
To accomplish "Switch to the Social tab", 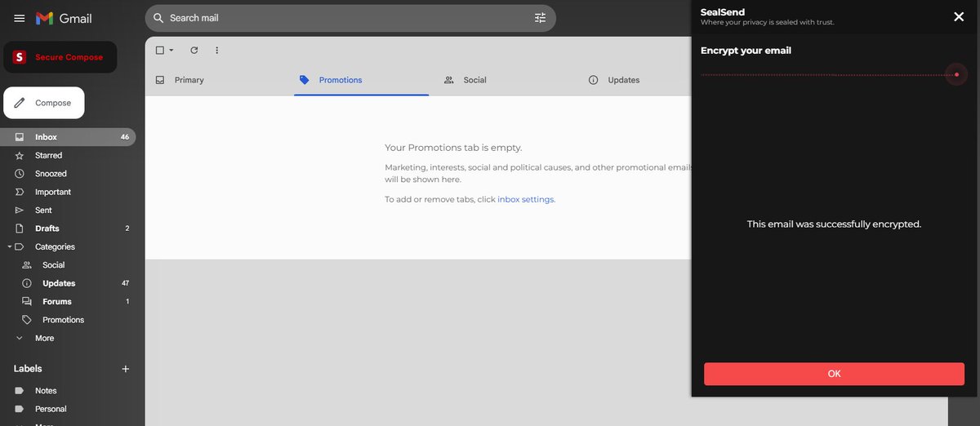I will tap(506, 80).
